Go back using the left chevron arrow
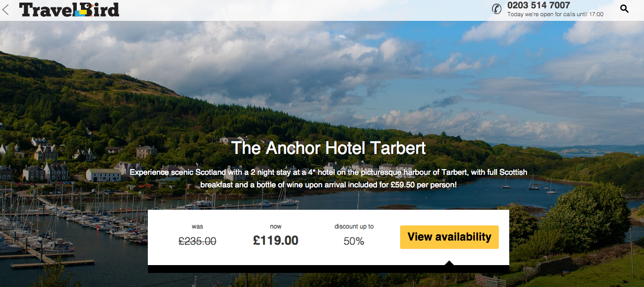This screenshot has height=287, width=644. click(x=6, y=9)
